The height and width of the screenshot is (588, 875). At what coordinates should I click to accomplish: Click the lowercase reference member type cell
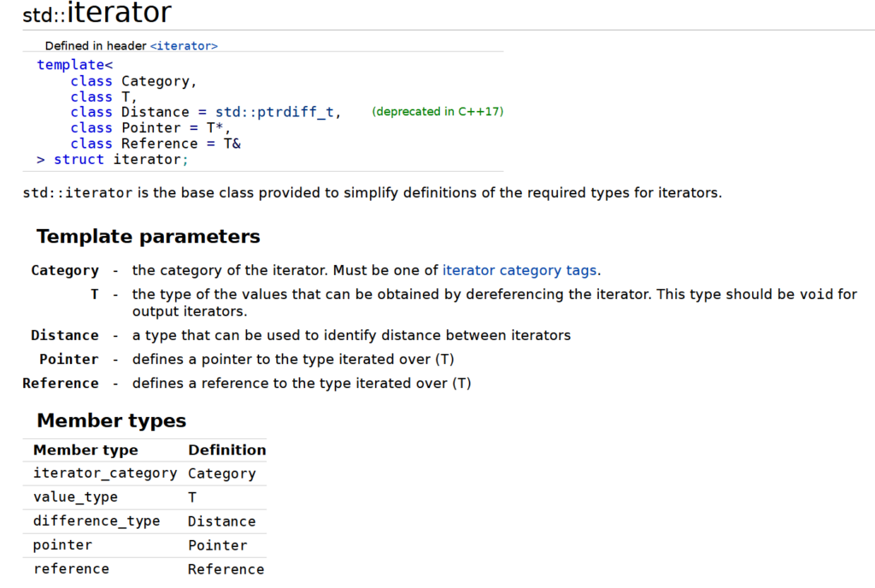coord(71,569)
